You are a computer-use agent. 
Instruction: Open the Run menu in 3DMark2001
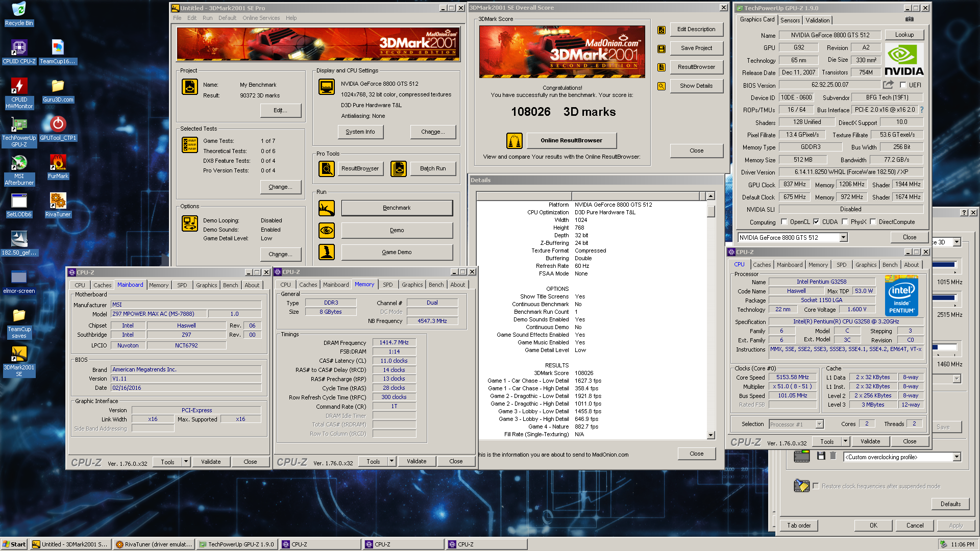207,18
